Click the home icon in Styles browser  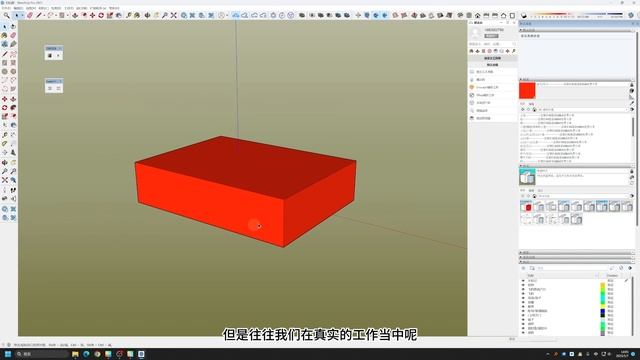coord(534,196)
